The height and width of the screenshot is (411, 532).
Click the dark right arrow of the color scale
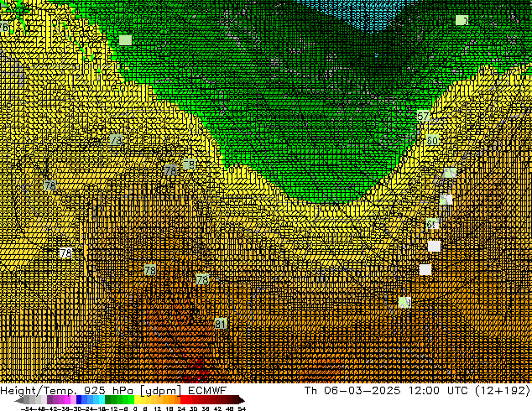242,400
